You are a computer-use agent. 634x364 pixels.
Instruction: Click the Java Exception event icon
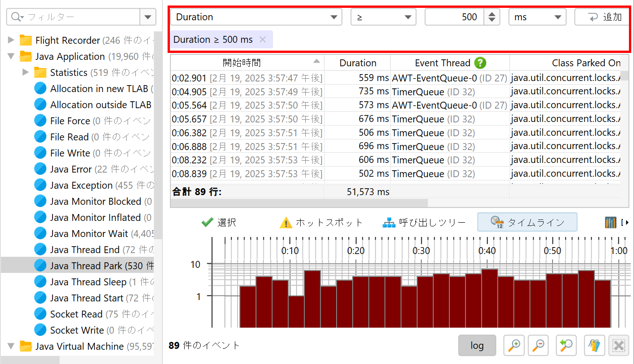tap(41, 185)
